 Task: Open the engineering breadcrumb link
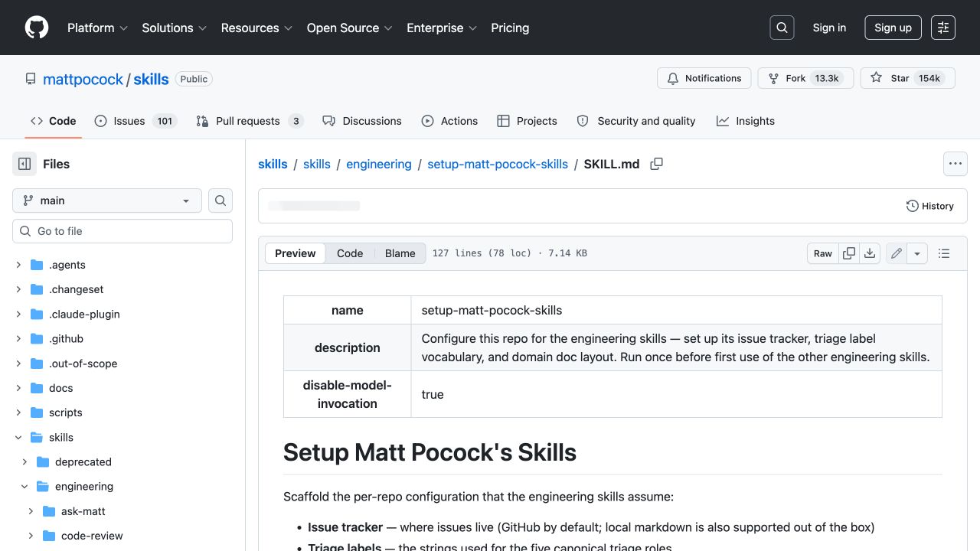(x=379, y=164)
